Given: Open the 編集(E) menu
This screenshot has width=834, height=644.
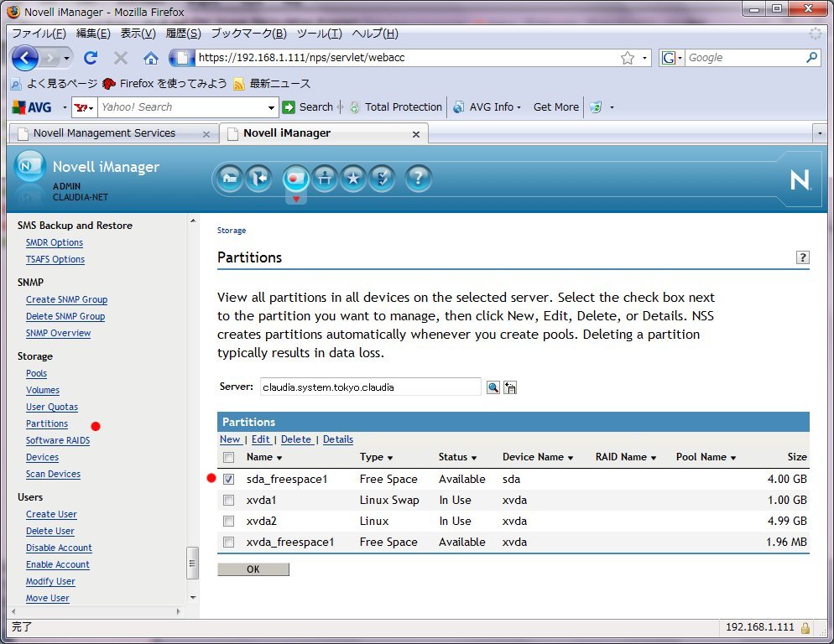Looking at the screenshot, I should pyautogui.click(x=93, y=34).
